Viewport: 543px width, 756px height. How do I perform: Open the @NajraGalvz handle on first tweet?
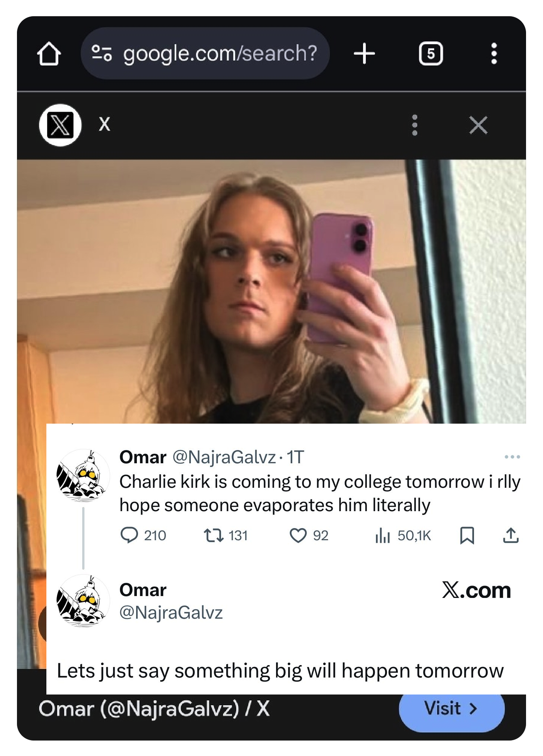[224, 457]
